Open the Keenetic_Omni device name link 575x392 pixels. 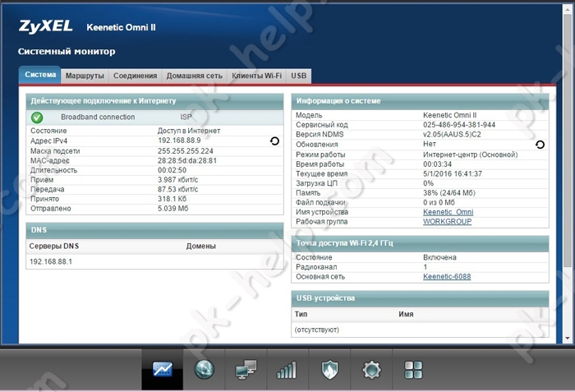pyautogui.click(x=448, y=212)
